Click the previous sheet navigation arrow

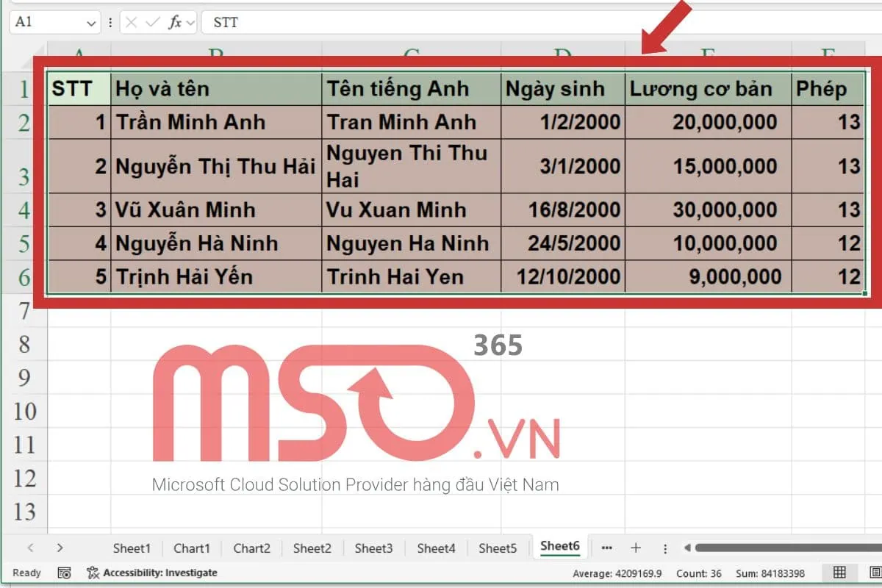click(x=29, y=548)
